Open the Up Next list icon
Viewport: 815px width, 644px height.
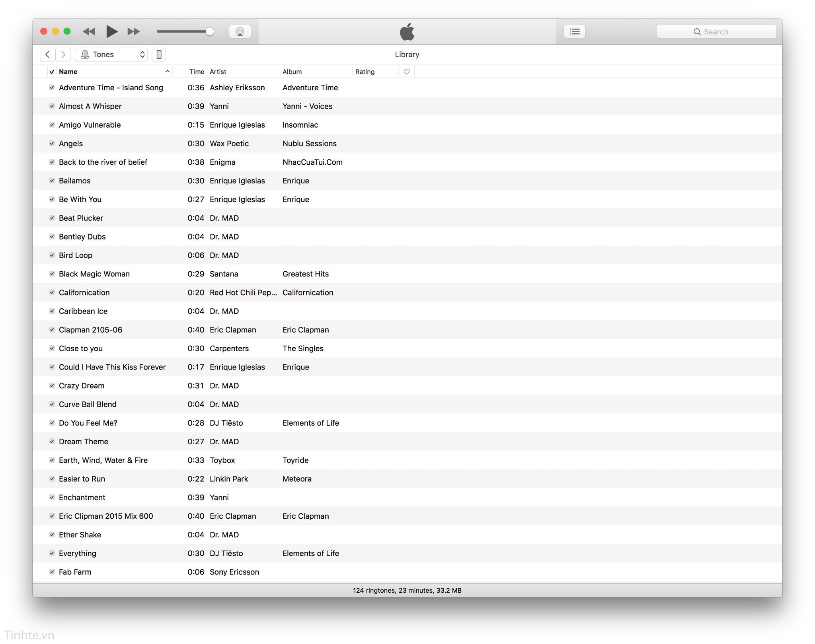[574, 31]
